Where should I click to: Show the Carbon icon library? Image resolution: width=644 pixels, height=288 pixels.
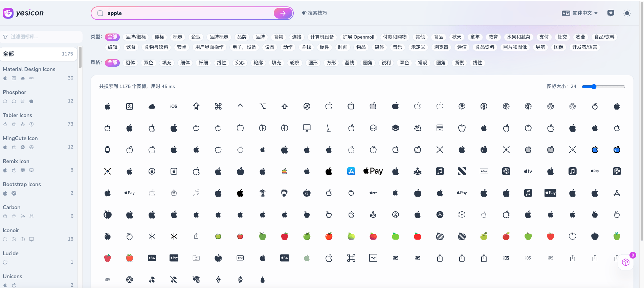click(x=38, y=211)
